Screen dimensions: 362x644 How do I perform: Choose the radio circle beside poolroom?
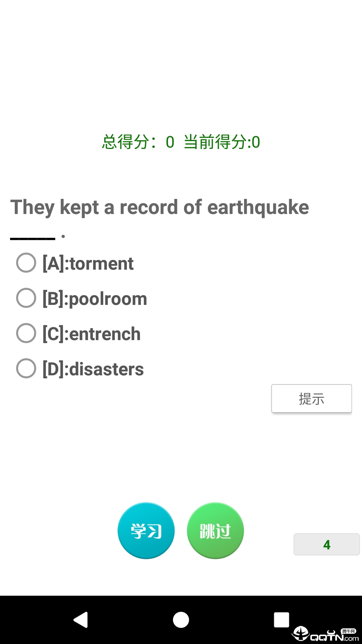coord(26,298)
